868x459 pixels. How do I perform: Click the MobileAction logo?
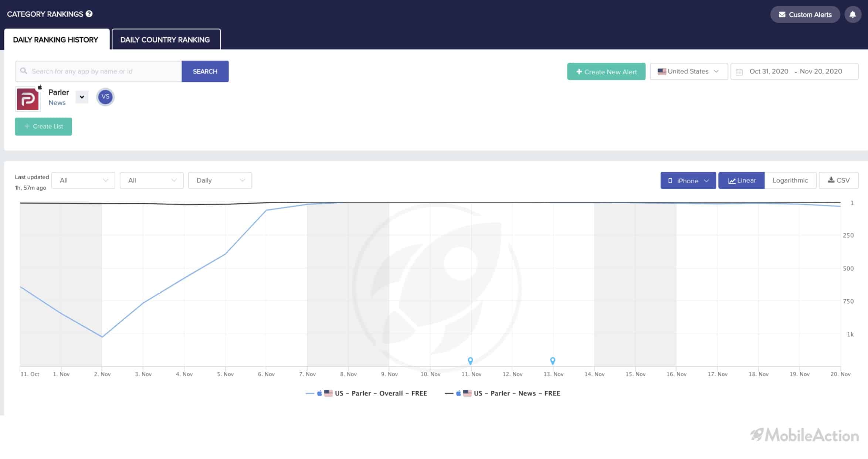[x=804, y=435]
